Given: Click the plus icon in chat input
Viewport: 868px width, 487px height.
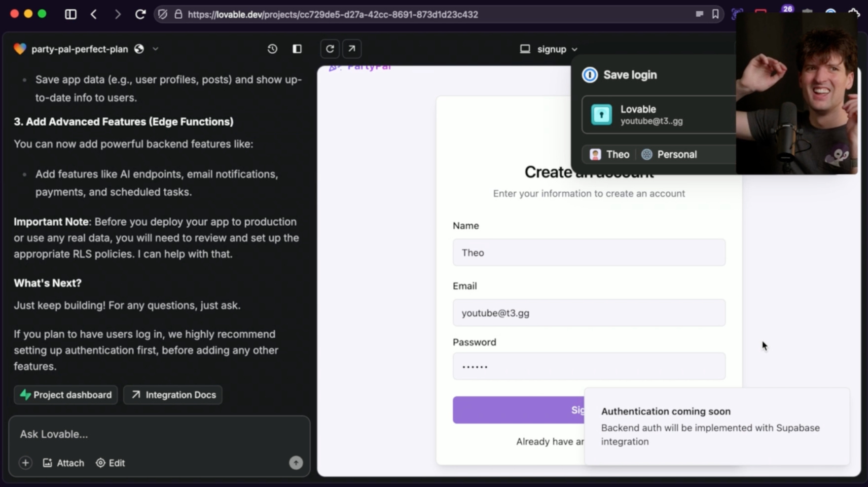Looking at the screenshot, I should pos(26,463).
